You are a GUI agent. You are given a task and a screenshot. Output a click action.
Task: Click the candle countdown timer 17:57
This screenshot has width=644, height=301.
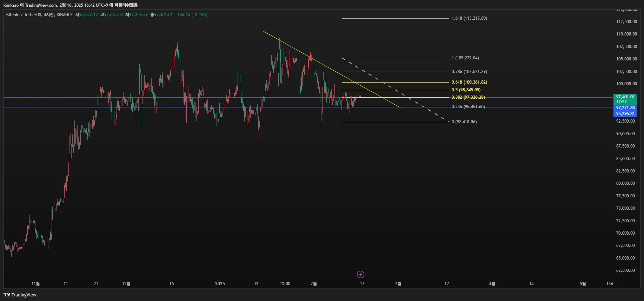(x=622, y=102)
